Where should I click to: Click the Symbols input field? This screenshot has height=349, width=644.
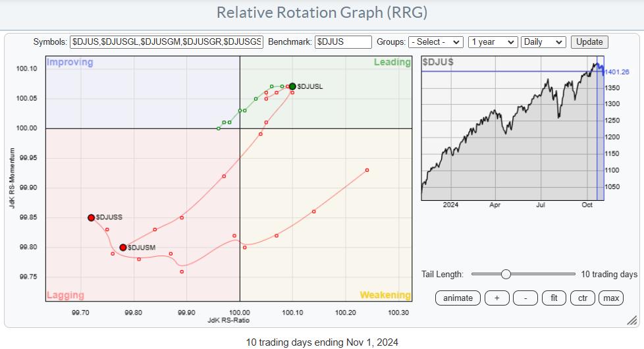[x=167, y=41]
